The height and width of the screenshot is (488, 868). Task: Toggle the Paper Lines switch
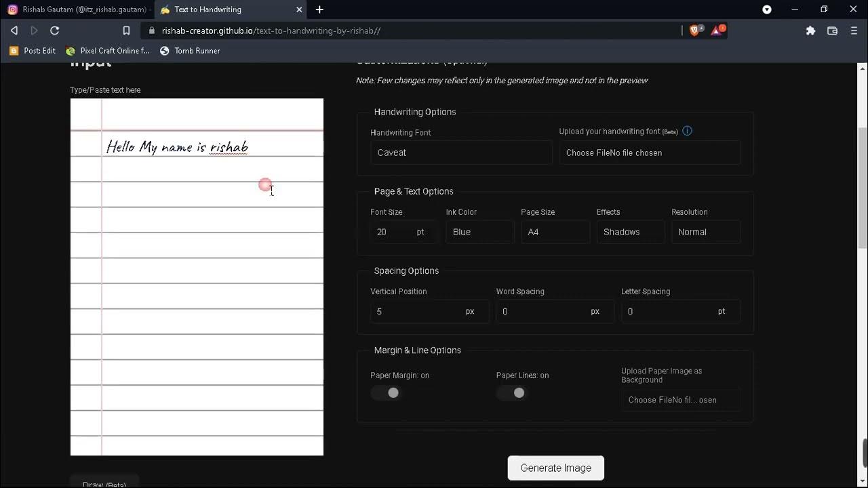(511, 392)
